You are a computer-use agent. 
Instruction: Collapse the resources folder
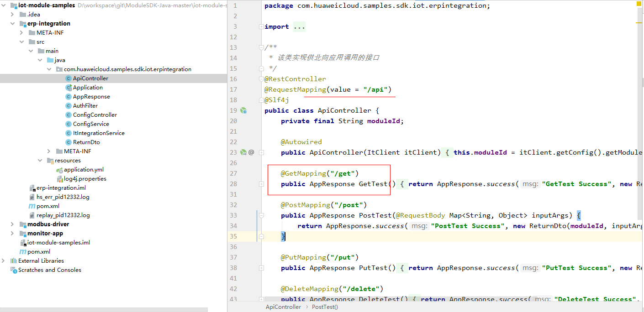[x=40, y=161]
